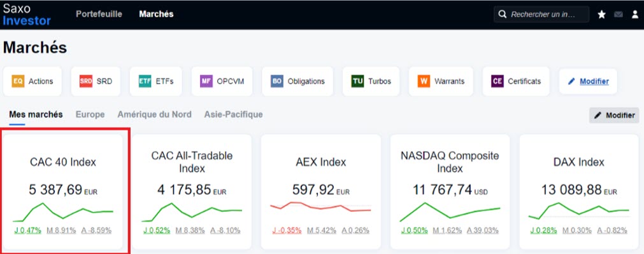Open the CE Certificats category
Screen dimensions: 644x254
516,81
